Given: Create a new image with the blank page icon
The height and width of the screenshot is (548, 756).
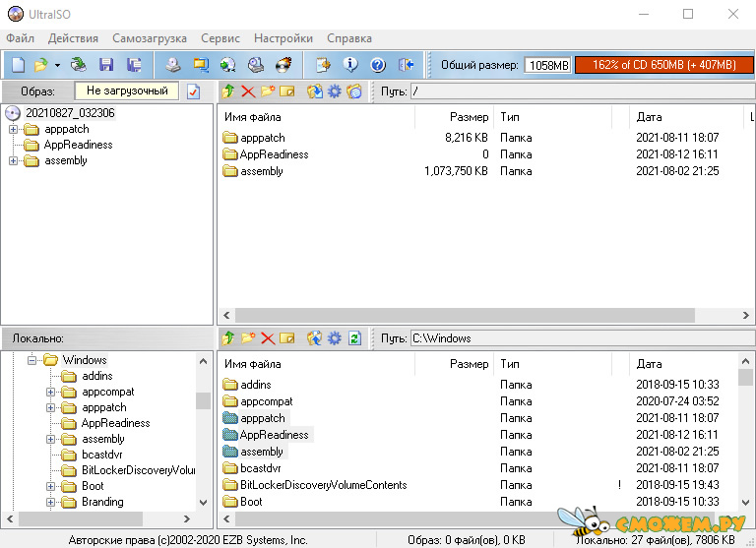Looking at the screenshot, I should (x=19, y=65).
